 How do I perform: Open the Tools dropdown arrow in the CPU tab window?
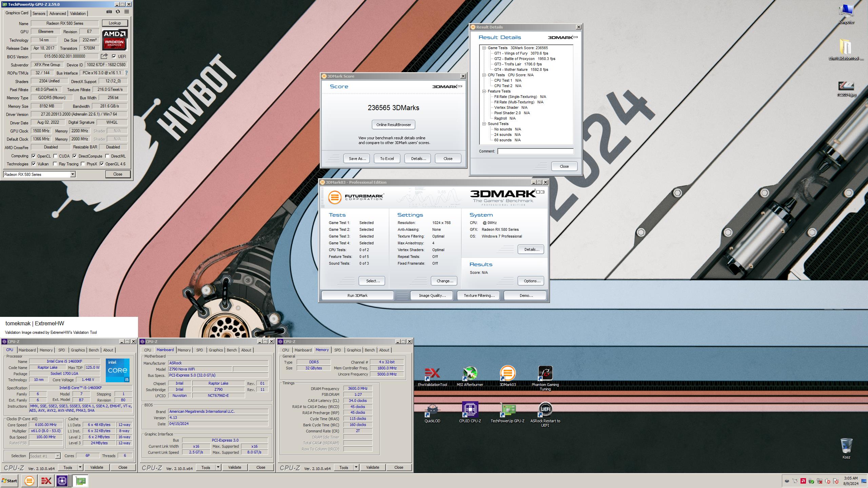(x=80, y=467)
